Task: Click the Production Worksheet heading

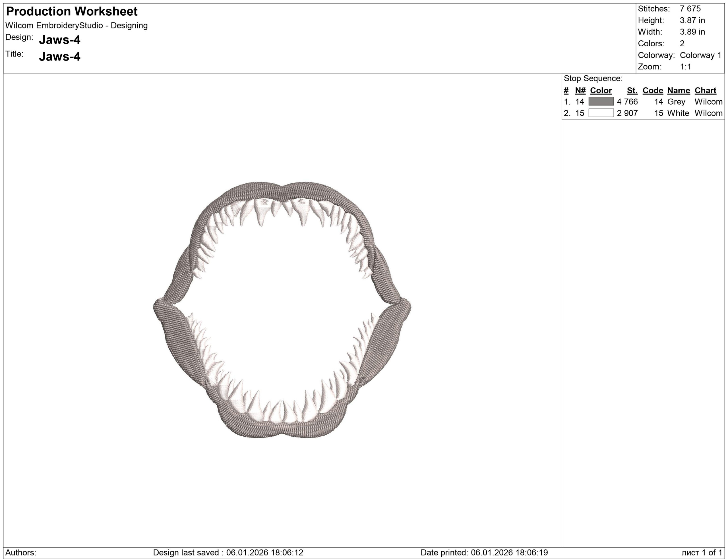Action: (x=72, y=12)
